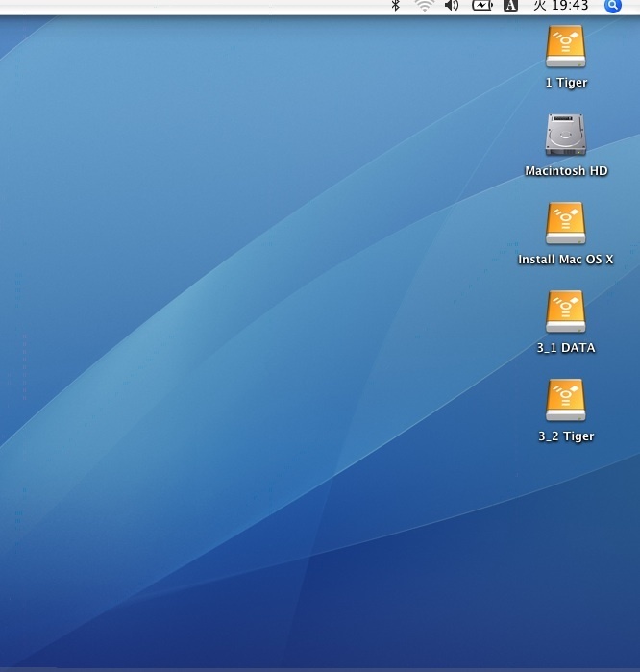Click the AirPort Wi-Fi signal icon
Viewport: 640px width, 672px height.
424,6
